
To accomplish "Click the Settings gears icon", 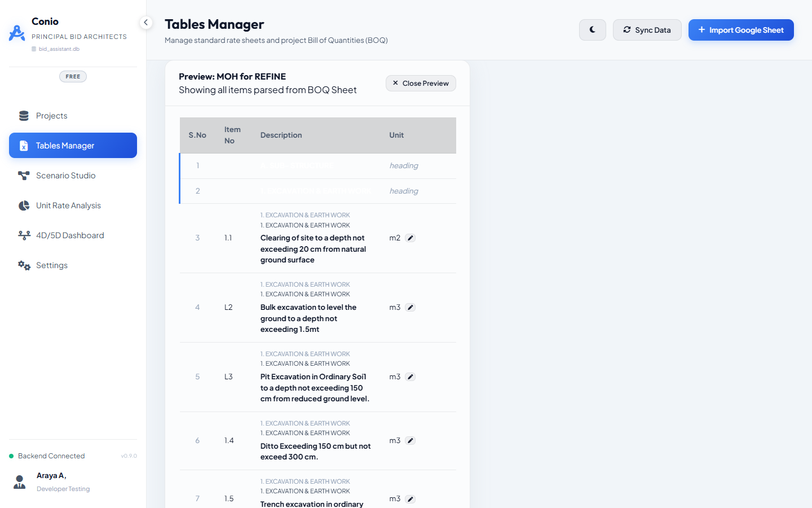I will pos(24,265).
